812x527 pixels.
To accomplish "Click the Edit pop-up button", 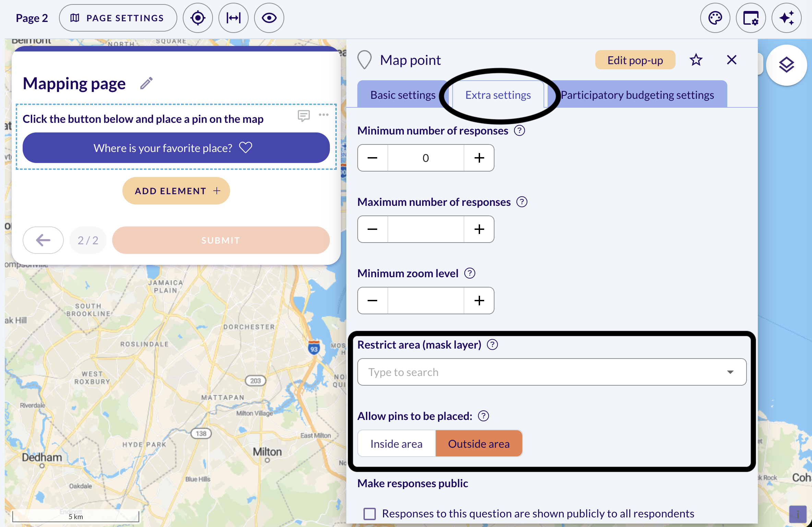I will pyautogui.click(x=635, y=60).
